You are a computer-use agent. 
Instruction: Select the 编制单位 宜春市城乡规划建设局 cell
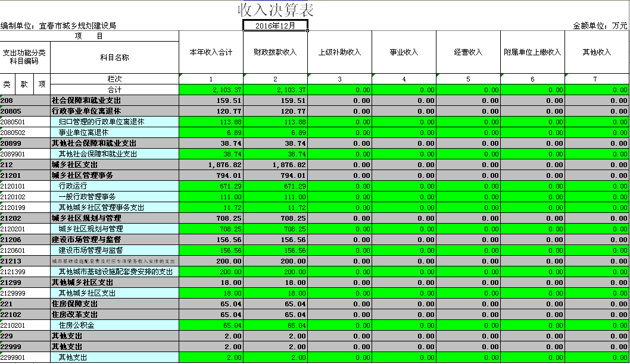point(60,26)
